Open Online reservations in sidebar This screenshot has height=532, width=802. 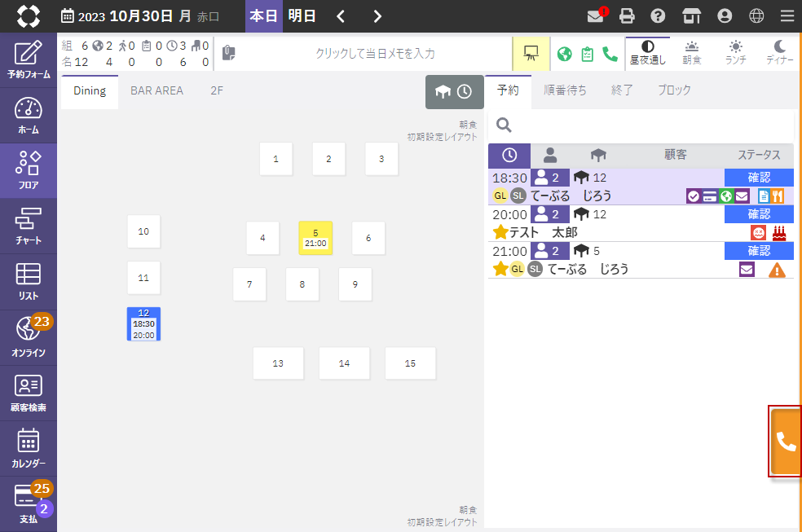pos(29,337)
